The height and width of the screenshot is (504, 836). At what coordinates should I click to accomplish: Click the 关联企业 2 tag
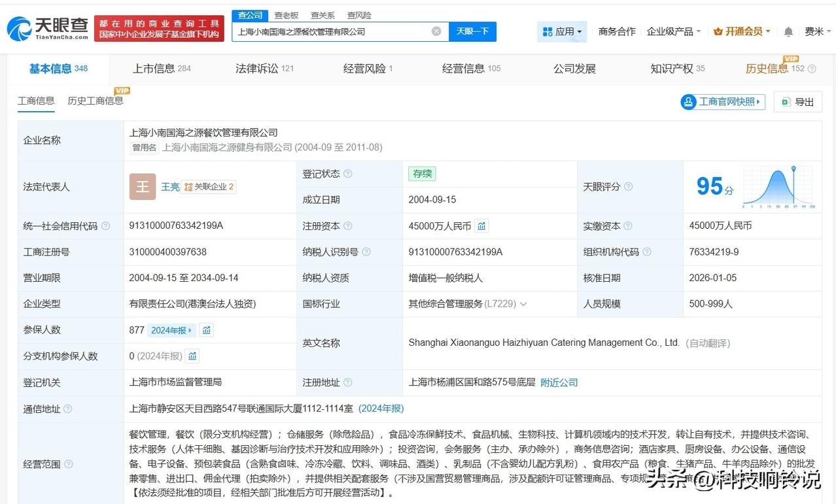tap(209, 187)
